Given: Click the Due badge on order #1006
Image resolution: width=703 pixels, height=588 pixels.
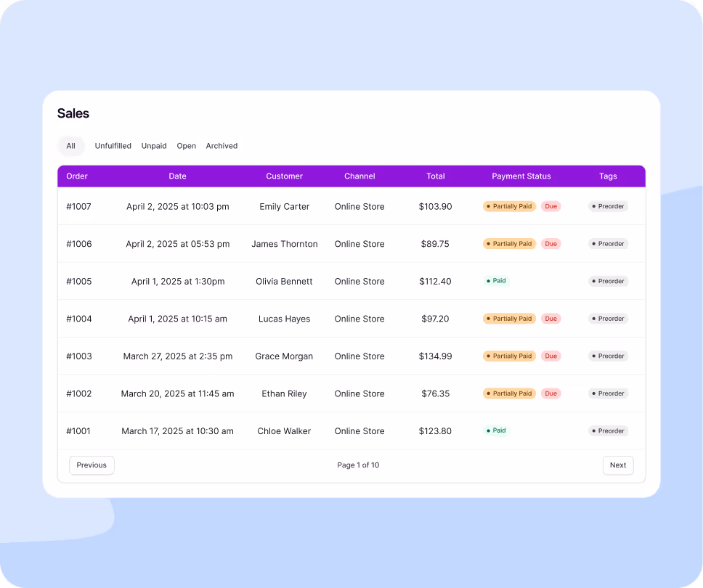Looking at the screenshot, I should [x=551, y=244].
